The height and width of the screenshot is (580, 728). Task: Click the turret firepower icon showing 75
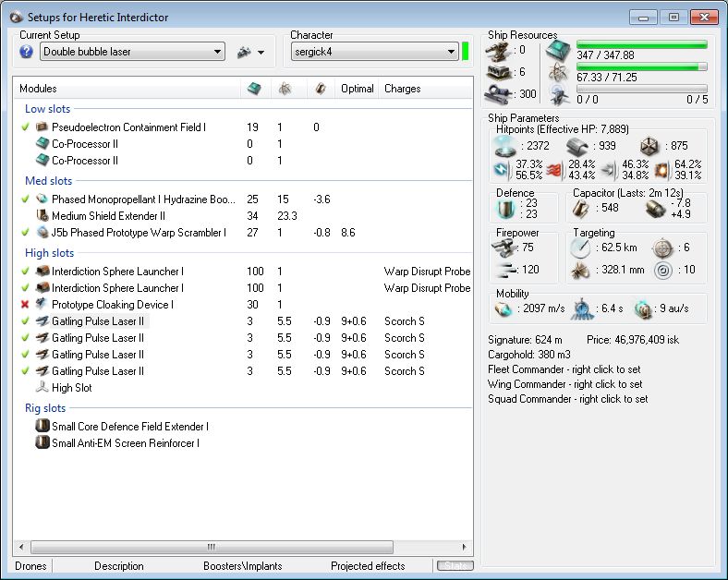(504, 248)
